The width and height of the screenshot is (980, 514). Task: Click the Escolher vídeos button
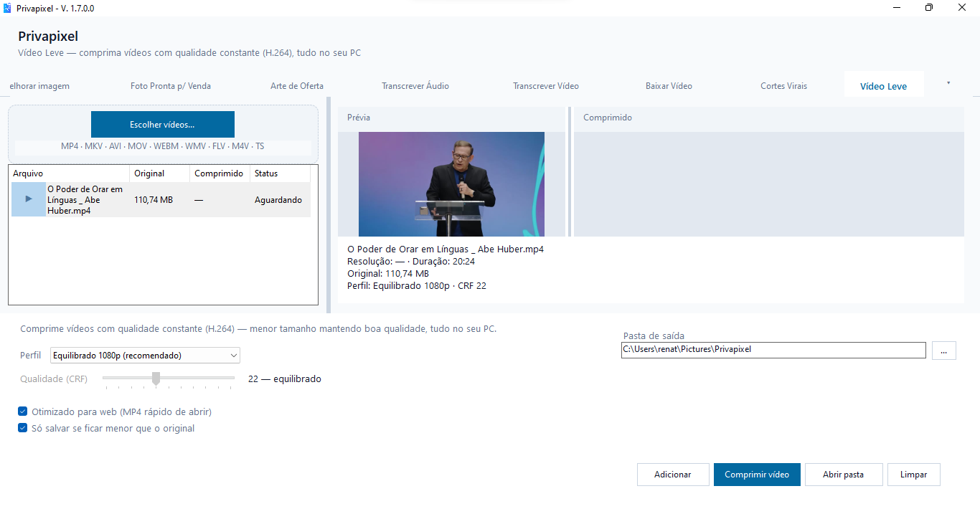coord(162,124)
